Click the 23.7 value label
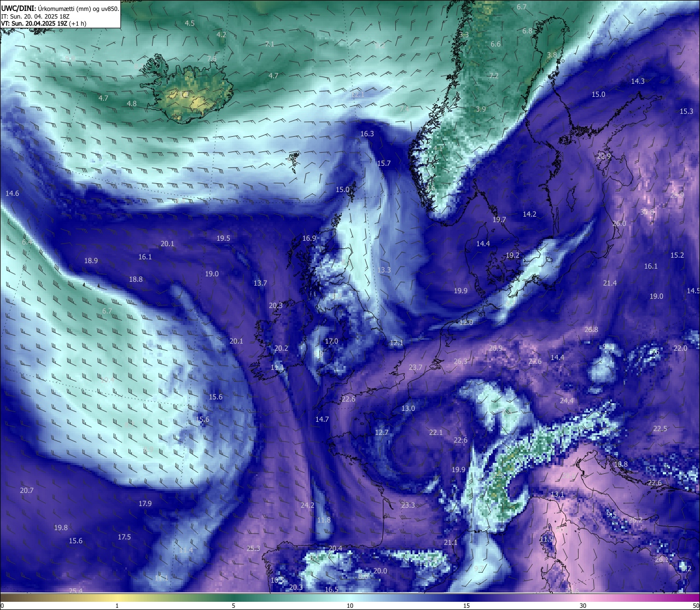 tap(416, 367)
